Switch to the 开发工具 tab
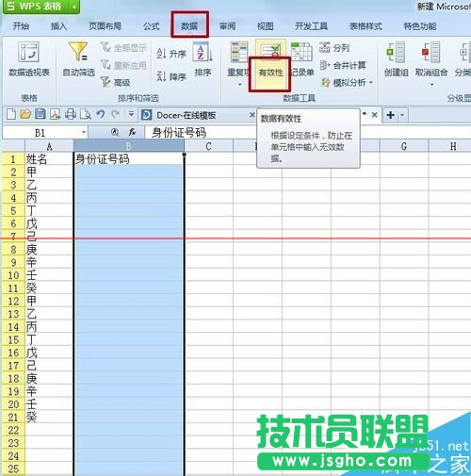 click(311, 26)
